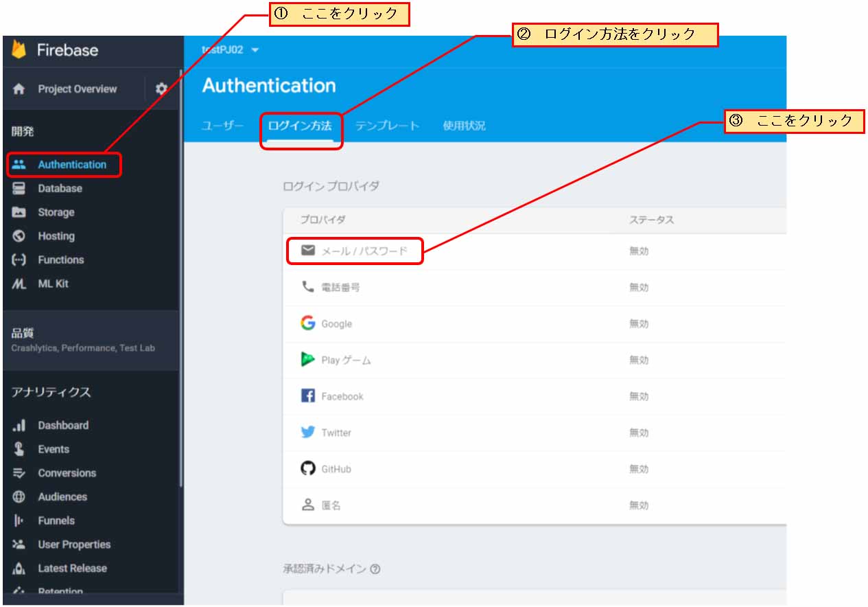Click the Firebase logo icon

coord(19,49)
